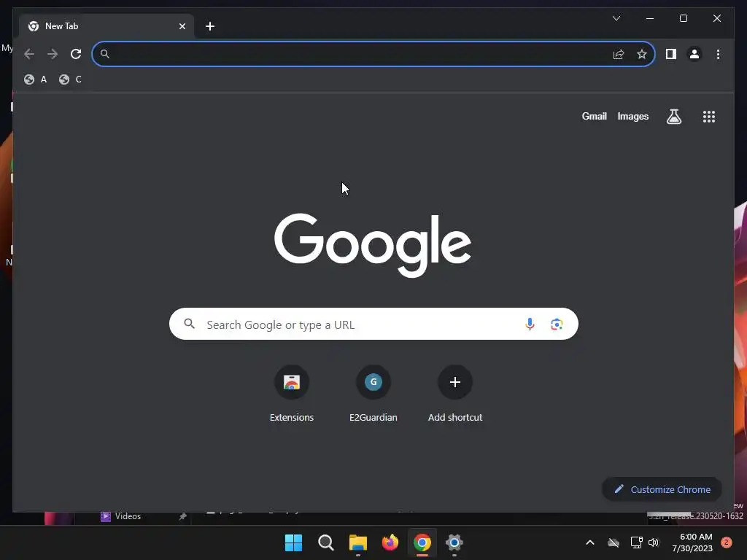The height and width of the screenshot is (560, 747).
Task: Click Chrome icon in taskbar
Action: pyautogui.click(x=422, y=542)
